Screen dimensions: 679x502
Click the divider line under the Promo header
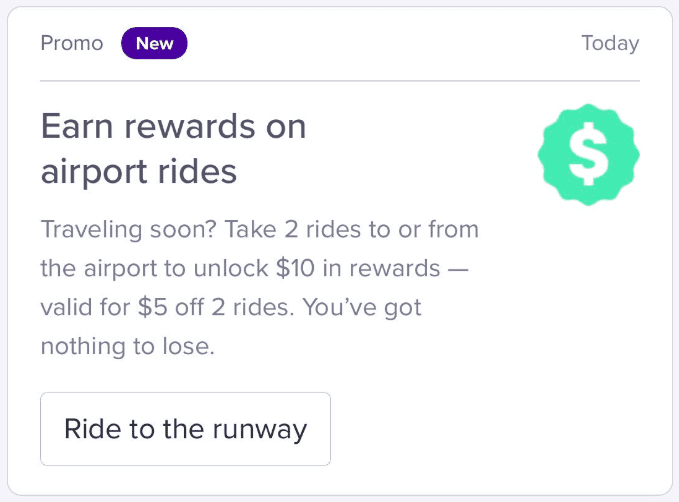point(339,80)
